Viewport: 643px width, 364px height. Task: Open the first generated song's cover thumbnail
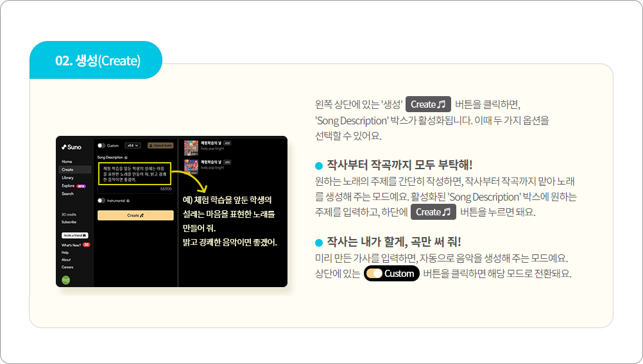191,148
